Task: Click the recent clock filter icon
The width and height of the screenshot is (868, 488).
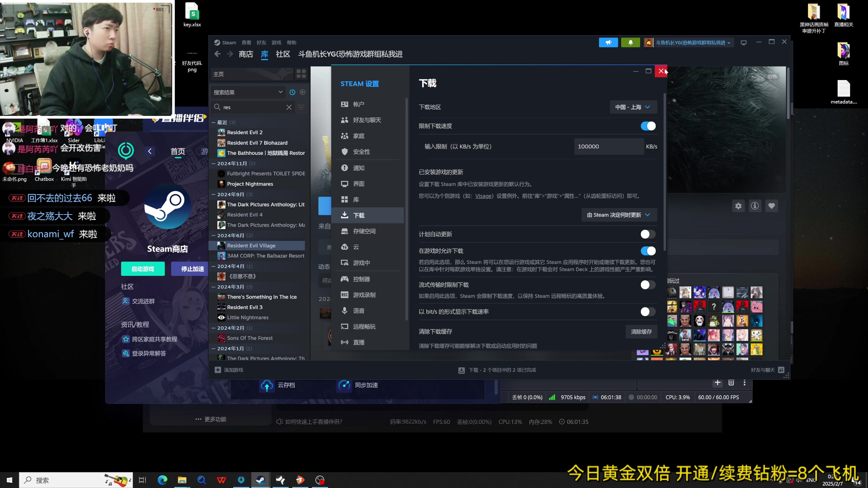Action: point(292,92)
